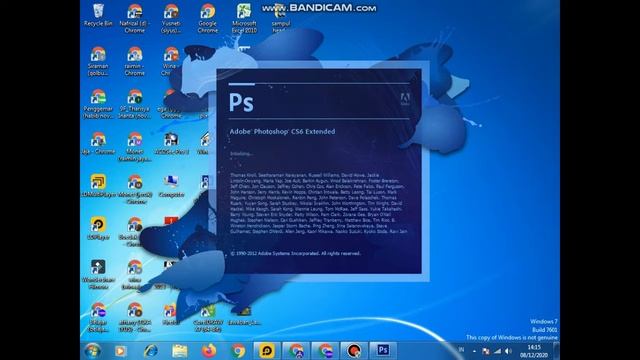The image size is (640, 360).
Task: Open the Microsoft Excel 2010 shortcut
Action: click(244, 18)
